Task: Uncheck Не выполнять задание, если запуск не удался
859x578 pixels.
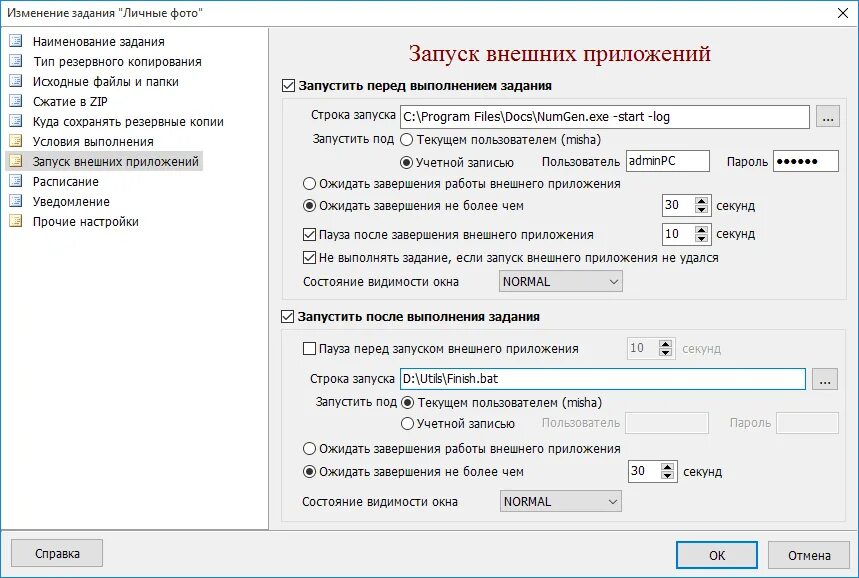Action: click(x=310, y=257)
